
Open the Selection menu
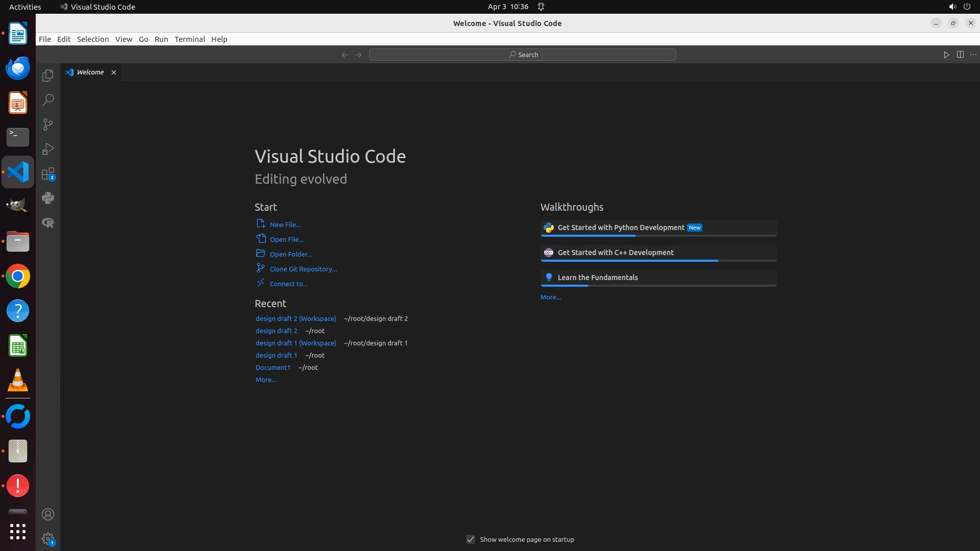pos(93,39)
